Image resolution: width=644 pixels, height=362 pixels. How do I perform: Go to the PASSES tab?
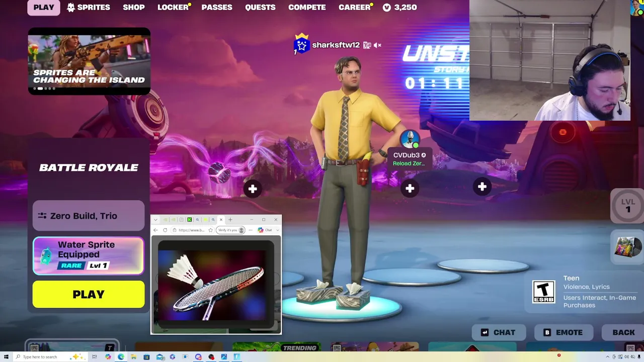point(217,8)
